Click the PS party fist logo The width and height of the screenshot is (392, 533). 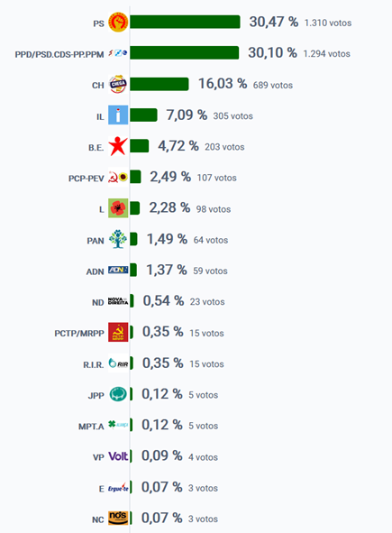coord(118,23)
